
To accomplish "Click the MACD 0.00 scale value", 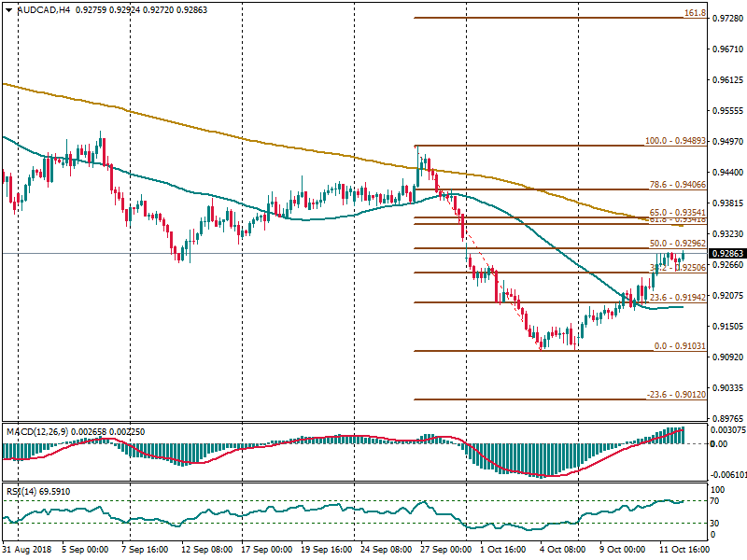I will pos(719,443).
